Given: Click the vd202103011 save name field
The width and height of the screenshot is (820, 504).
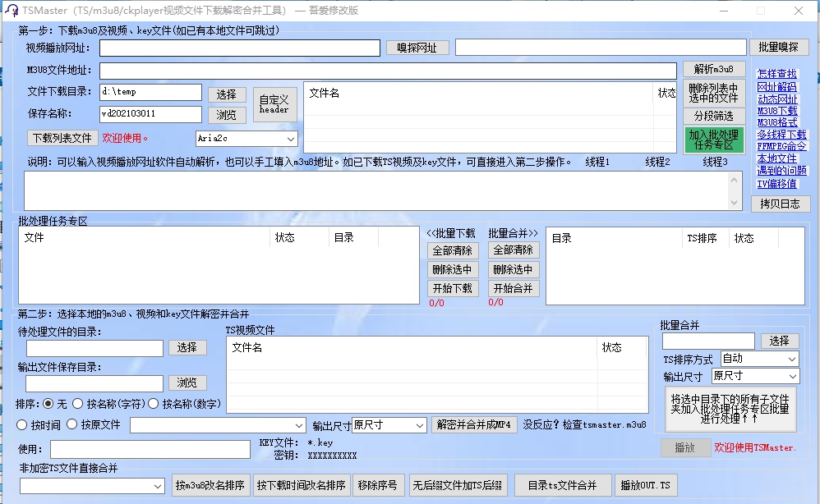Looking at the screenshot, I should pyautogui.click(x=150, y=114).
